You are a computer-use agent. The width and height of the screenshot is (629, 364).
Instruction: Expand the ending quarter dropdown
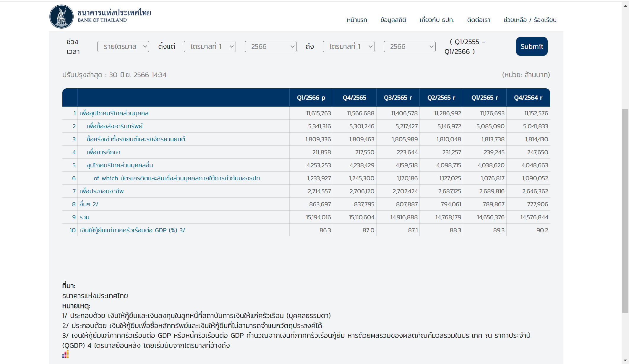[348, 46]
